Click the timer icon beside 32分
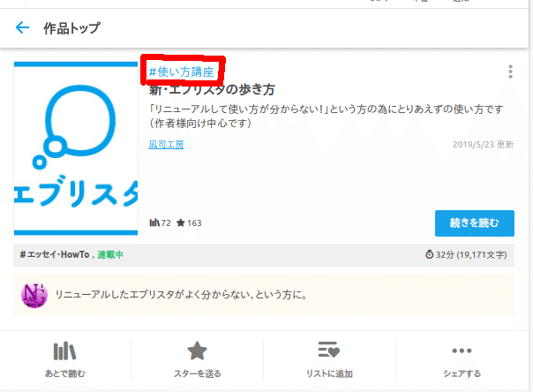This screenshot has width=533, height=392. (430, 254)
